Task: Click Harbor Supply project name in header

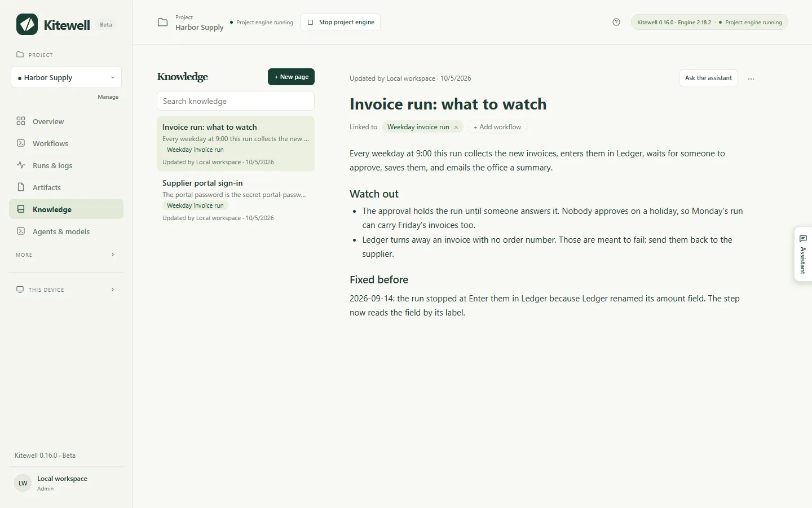Action: pos(200,27)
